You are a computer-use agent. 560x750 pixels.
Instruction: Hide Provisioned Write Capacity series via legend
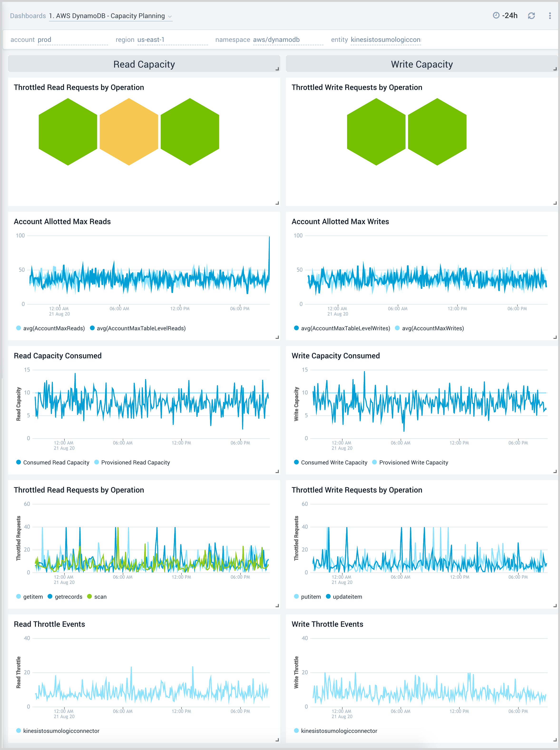point(414,462)
